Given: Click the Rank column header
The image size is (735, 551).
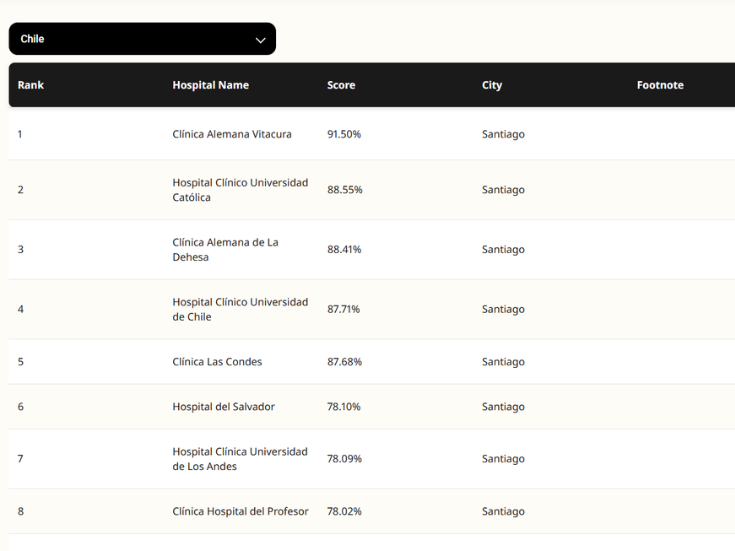Looking at the screenshot, I should pos(31,86).
